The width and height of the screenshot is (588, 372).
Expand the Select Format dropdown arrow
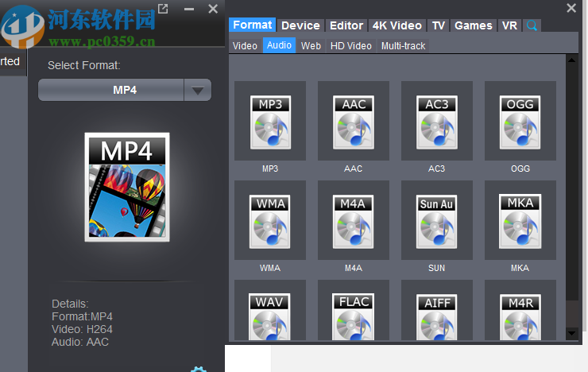tap(198, 90)
